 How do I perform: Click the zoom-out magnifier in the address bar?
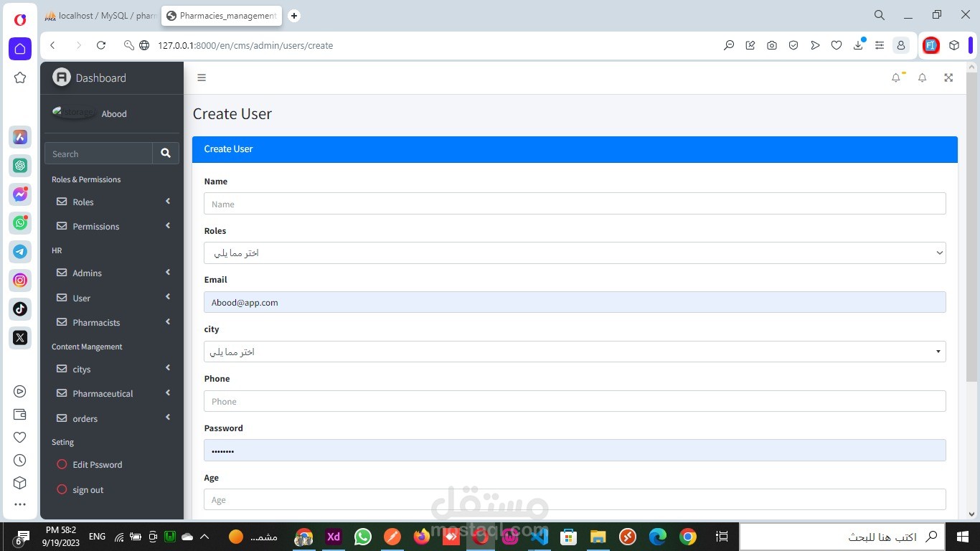[729, 45]
